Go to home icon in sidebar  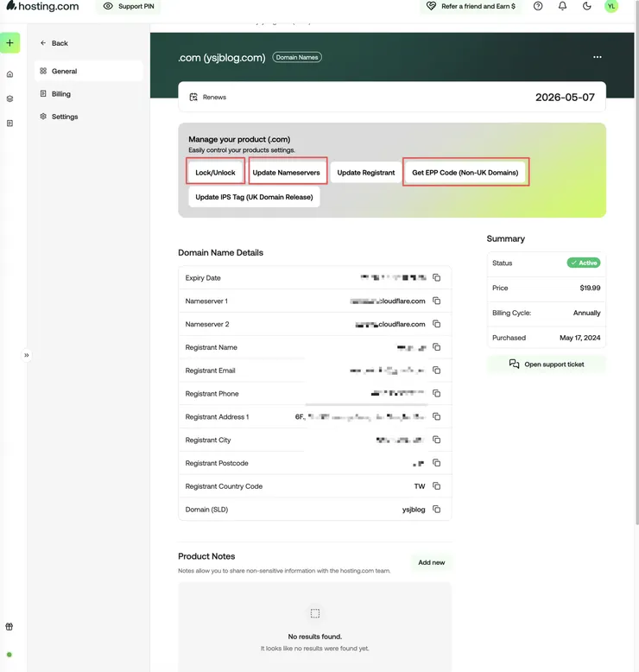click(x=9, y=74)
